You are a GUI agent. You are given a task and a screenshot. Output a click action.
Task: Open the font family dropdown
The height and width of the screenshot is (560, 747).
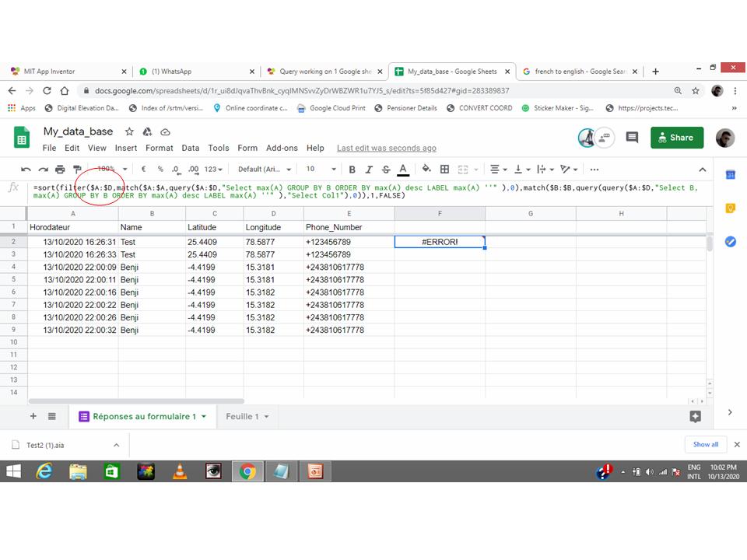coord(265,170)
